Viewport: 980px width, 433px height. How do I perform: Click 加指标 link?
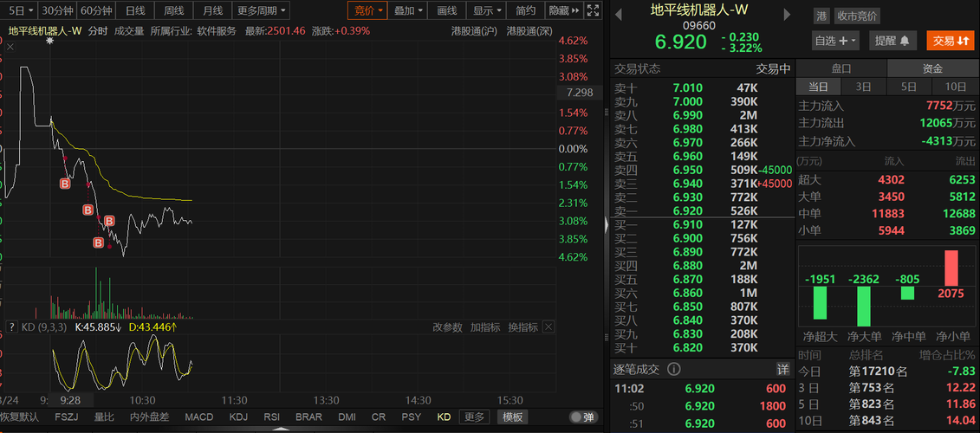pos(485,327)
